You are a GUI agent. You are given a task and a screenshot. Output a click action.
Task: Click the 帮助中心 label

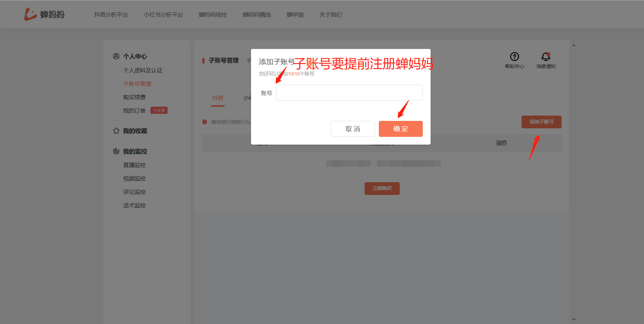coord(514,66)
